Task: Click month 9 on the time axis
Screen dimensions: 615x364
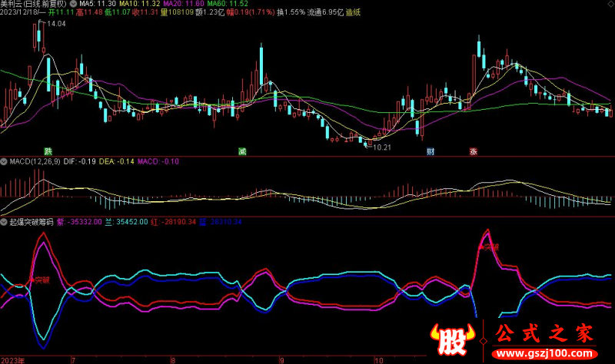Action: (281, 360)
